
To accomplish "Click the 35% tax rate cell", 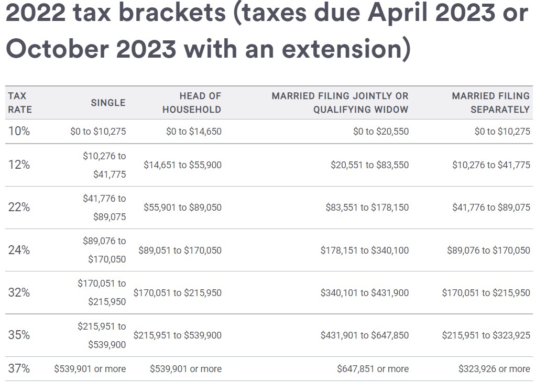I will pyautogui.click(x=19, y=335).
